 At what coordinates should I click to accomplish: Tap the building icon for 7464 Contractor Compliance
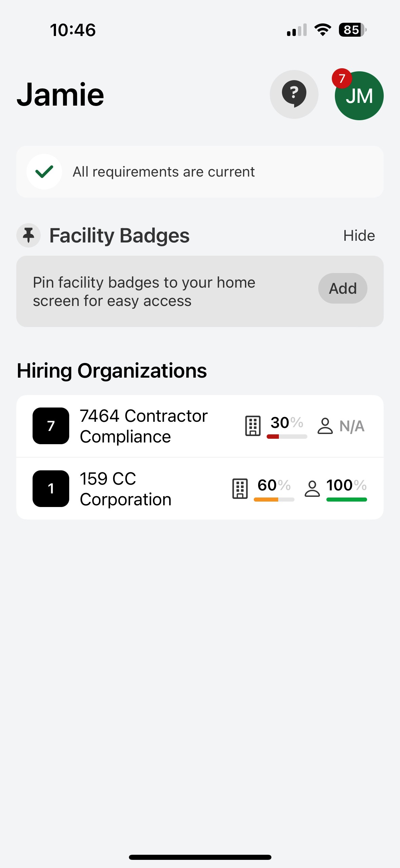pyautogui.click(x=253, y=426)
